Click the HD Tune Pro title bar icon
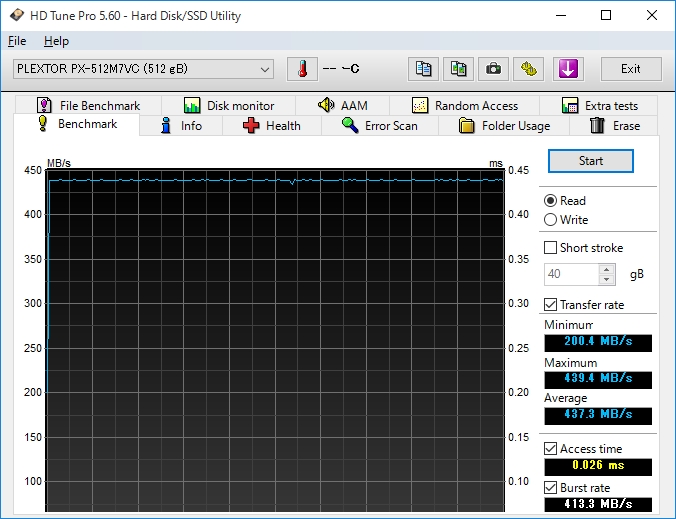 pyautogui.click(x=17, y=16)
